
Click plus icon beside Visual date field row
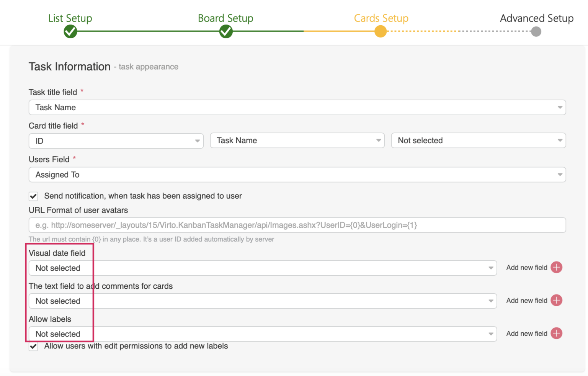(x=556, y=267)
